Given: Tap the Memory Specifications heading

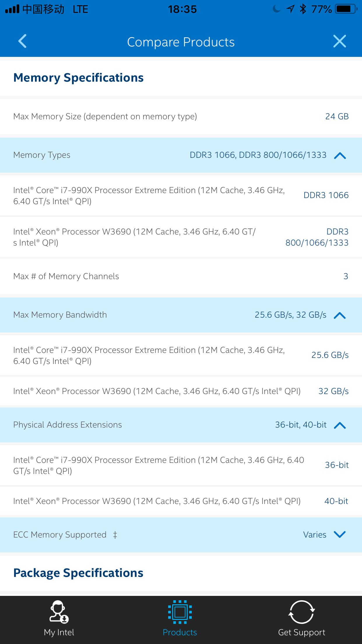Looking at the screenshot, I should [78, 78].
